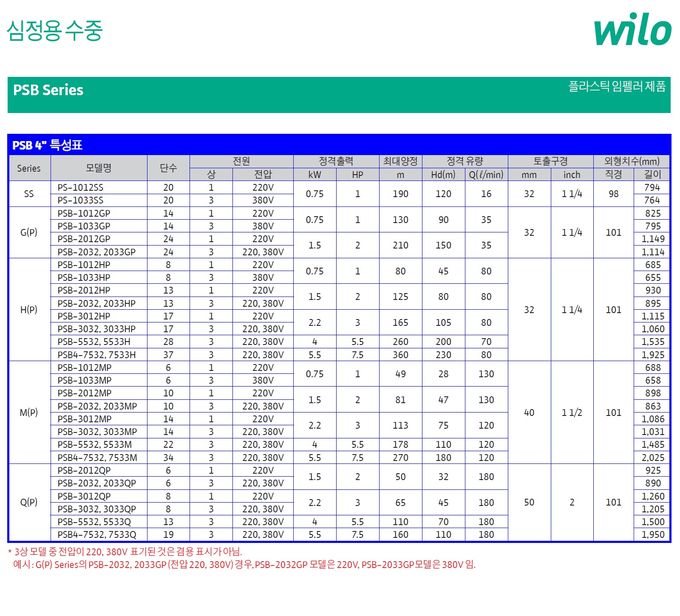Select model PSB4-7532, 7533M
This screenshot has width=680, height=616.
tap(97, 458)
